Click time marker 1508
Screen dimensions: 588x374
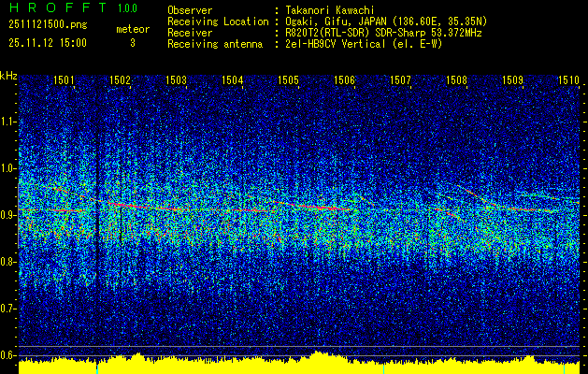tap(456, 79)
